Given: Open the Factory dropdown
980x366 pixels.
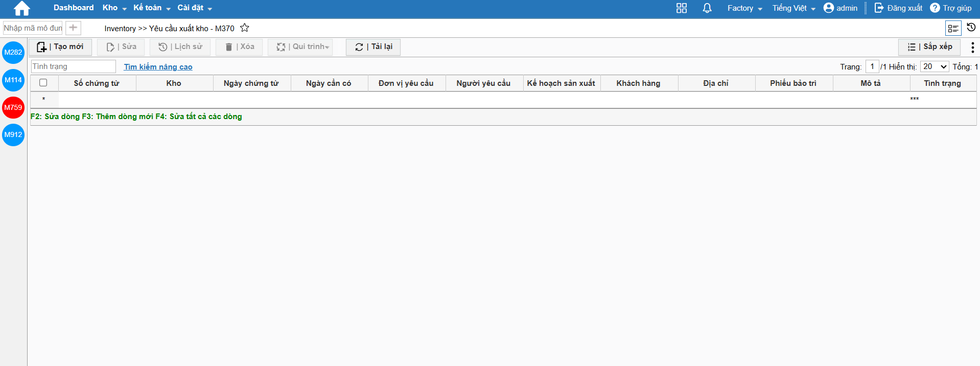Looking at the screenshot, I should point(744,8).
